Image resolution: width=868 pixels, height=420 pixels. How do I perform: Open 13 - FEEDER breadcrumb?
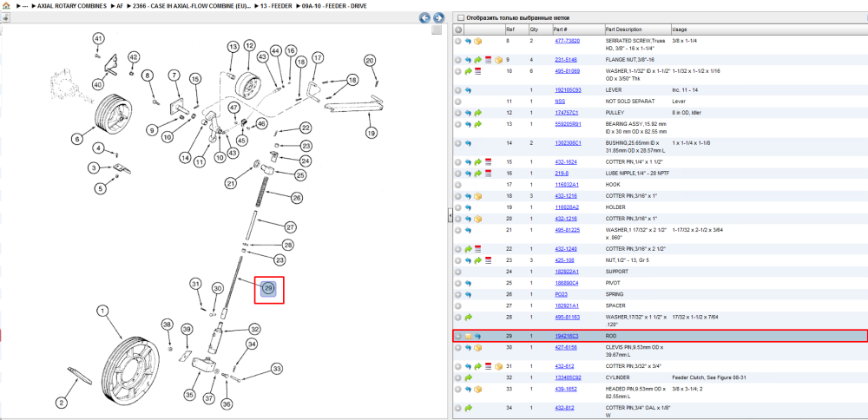coord(276,5)
